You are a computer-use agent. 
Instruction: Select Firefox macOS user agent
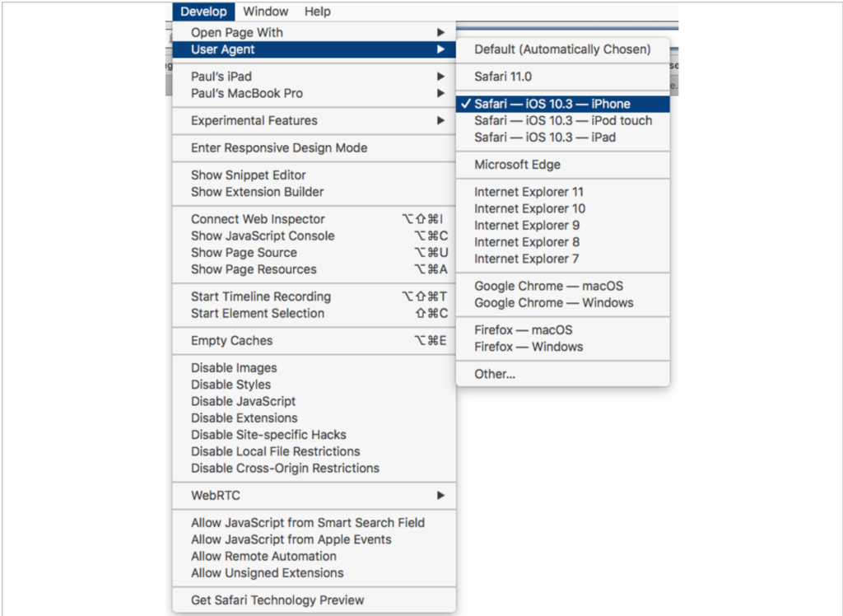[563, 329]
